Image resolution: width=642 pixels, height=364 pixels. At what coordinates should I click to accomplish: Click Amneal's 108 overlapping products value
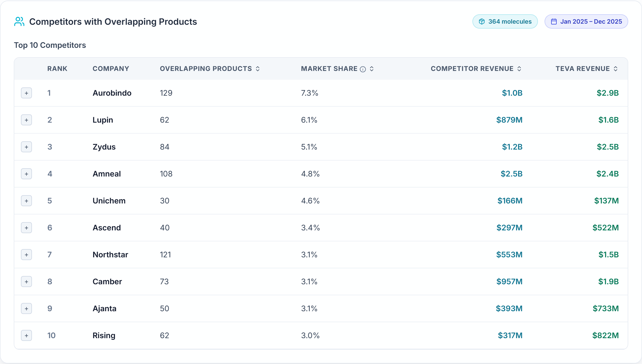click(166, 174)
